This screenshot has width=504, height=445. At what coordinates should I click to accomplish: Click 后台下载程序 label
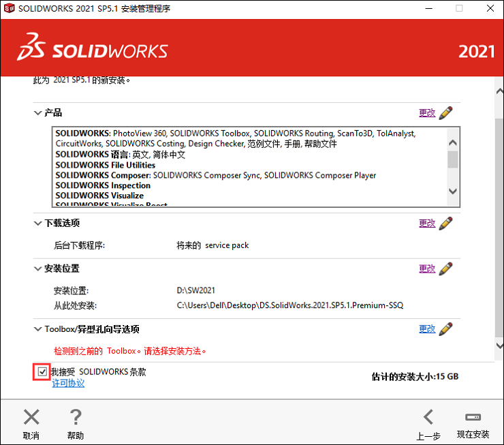pos(79,245)
